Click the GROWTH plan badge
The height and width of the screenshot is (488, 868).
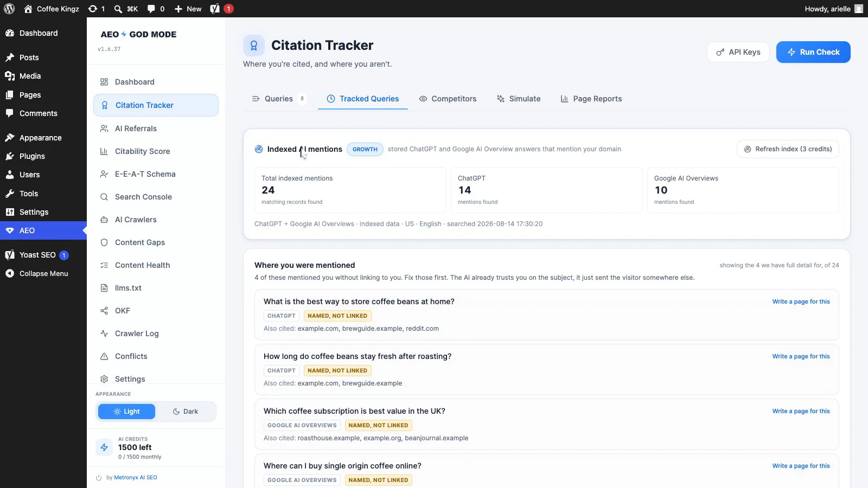click(x=365, y=149)
